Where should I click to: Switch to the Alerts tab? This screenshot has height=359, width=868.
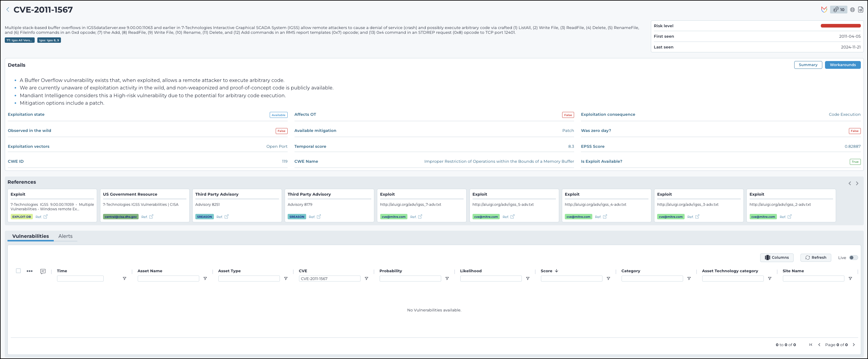(65, 236)
